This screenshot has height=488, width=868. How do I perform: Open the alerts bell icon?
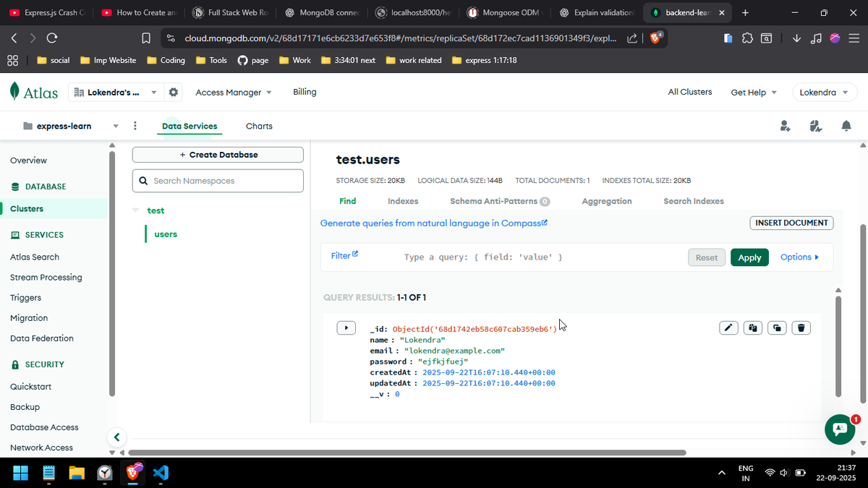click(846, 126)
